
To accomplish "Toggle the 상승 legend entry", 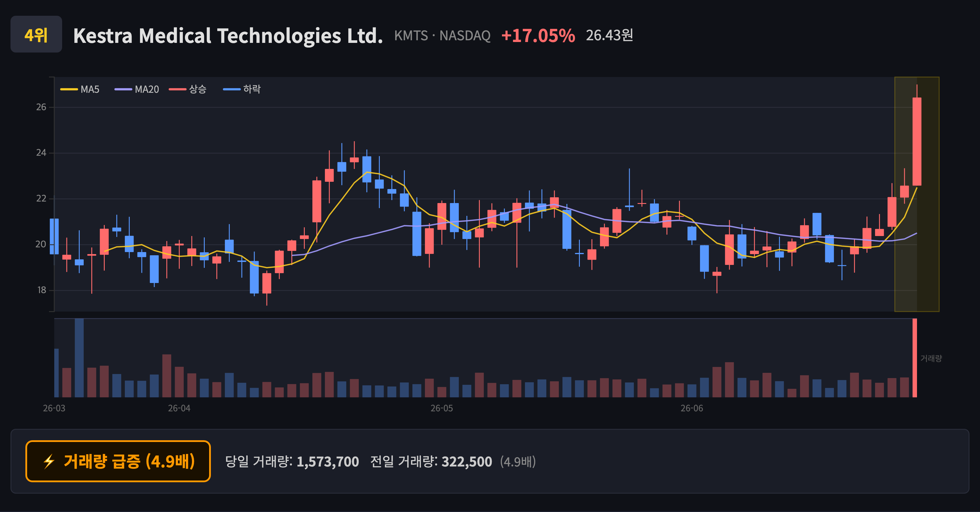I will pyautogui.click(x=188, y=89).
